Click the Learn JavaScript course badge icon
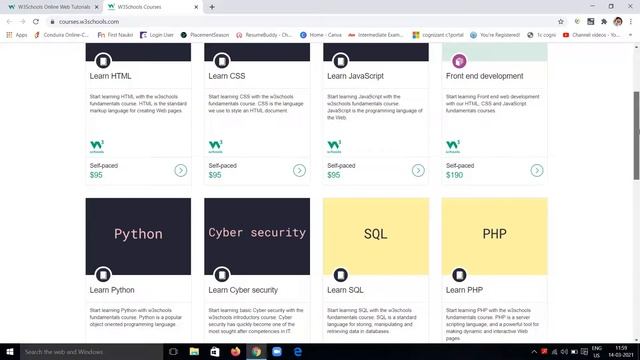This screenshot has width=640, height=360. 340,61
